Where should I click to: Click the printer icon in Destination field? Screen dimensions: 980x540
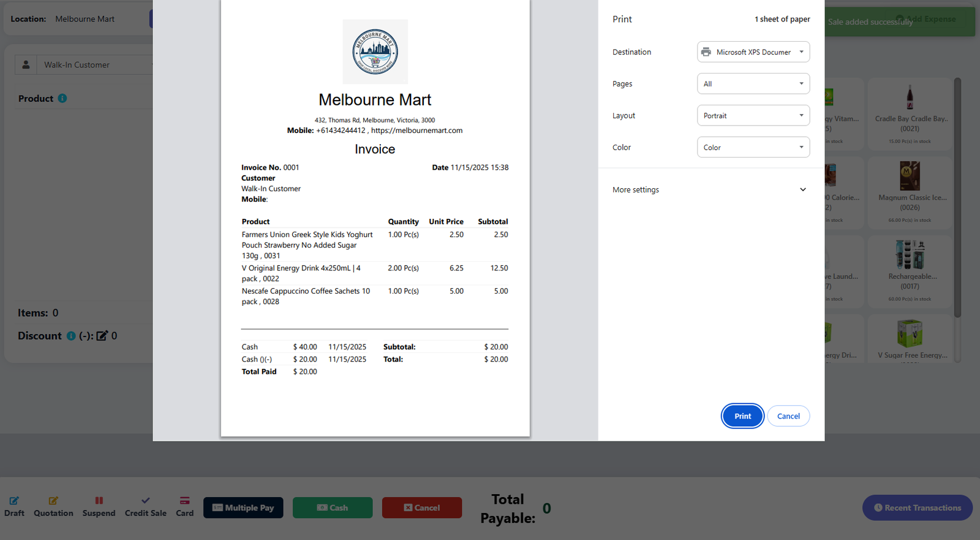coord(706,52)
